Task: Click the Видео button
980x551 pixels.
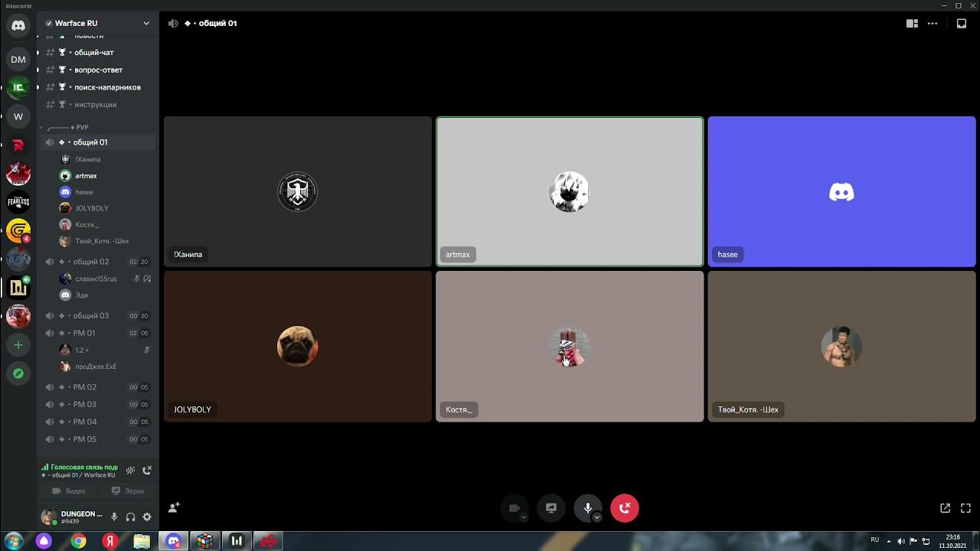Action: pos(68,491)
